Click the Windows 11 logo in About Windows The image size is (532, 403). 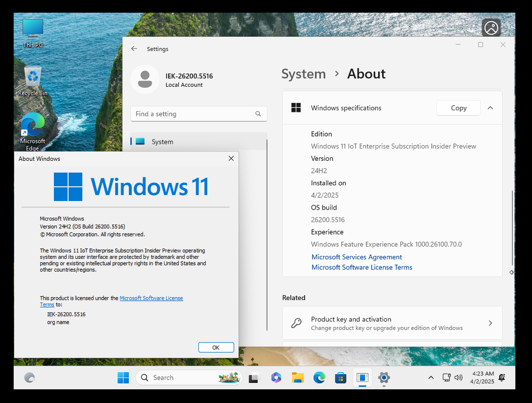(131, 186)
